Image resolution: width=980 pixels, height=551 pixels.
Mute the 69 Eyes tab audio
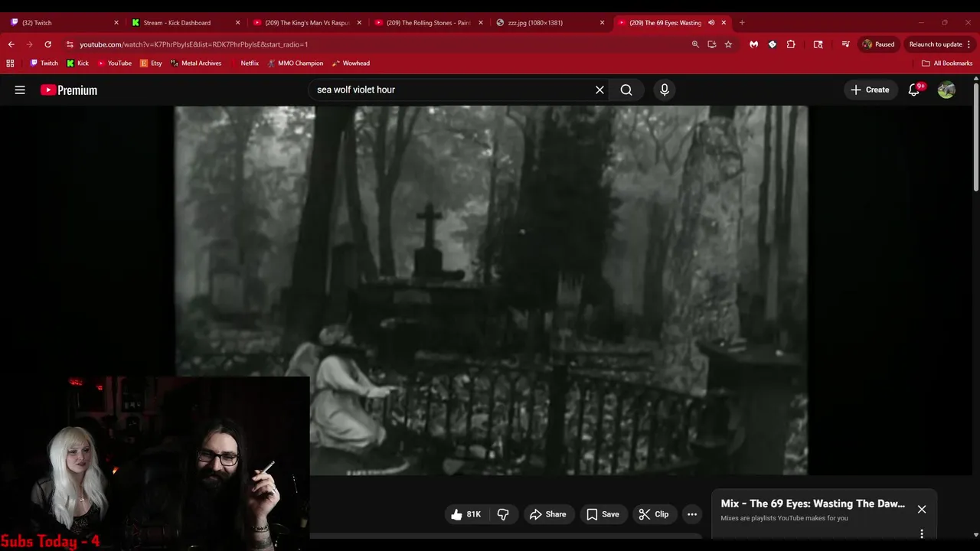pos(711,23)
